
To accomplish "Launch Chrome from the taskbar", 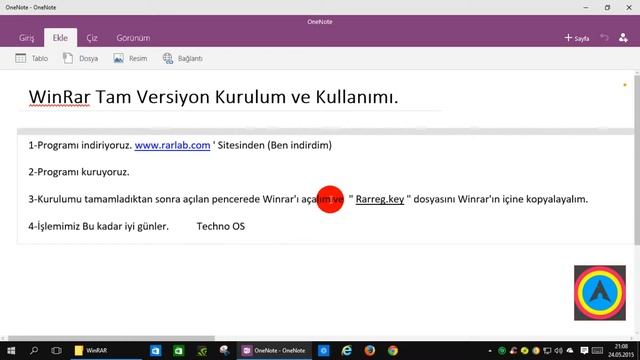I will click(393, 351).
